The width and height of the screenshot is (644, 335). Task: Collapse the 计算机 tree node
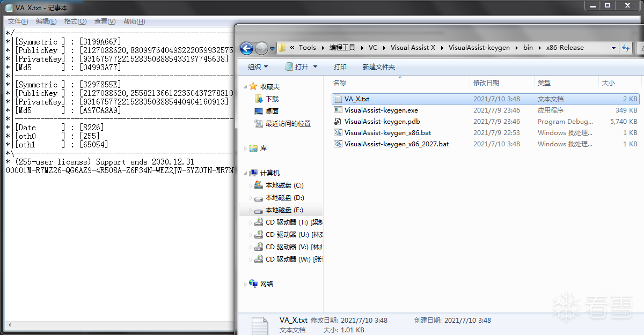[246, 173]
